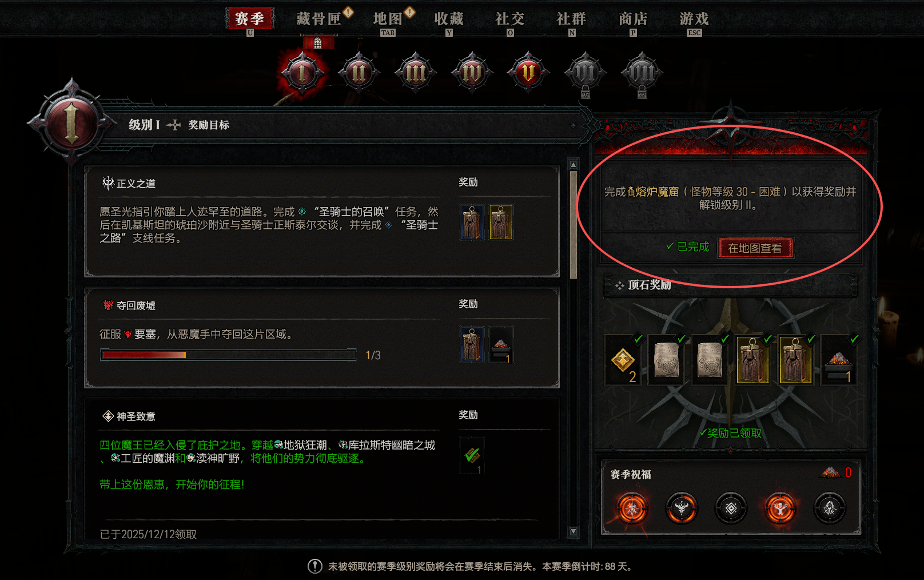The image size is (924, 580).
Task: Click the objectives list scrollbar thumb
Action: pyautogui.click(x=573, y=224)
